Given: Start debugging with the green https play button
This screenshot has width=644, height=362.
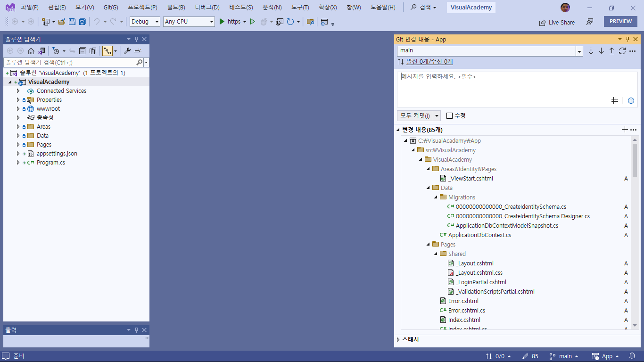Looking at the screenshot, I should click(x=222, y=22).
